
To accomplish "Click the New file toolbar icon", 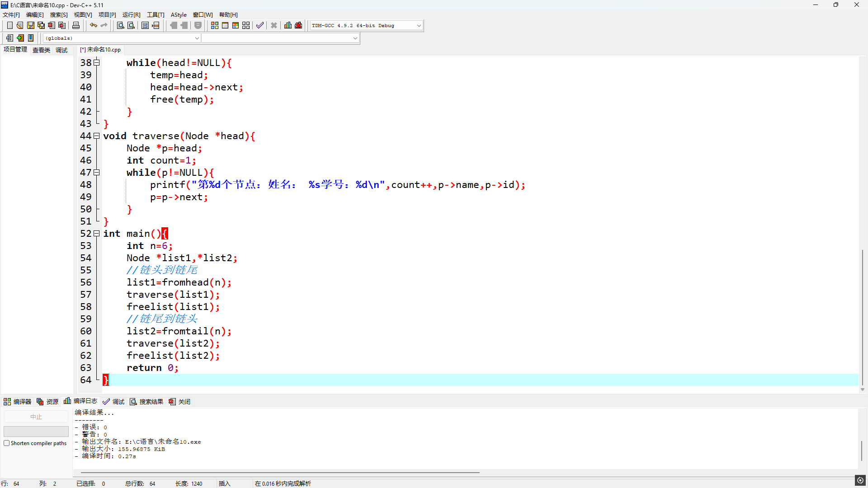I will pyautogui.click(x=9, y=25).
